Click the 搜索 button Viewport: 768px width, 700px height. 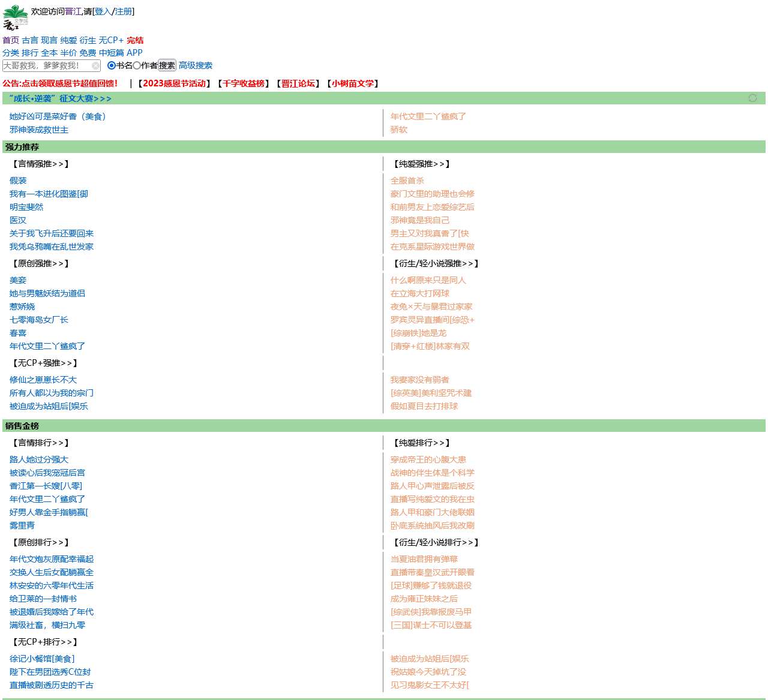pos(167,65)
